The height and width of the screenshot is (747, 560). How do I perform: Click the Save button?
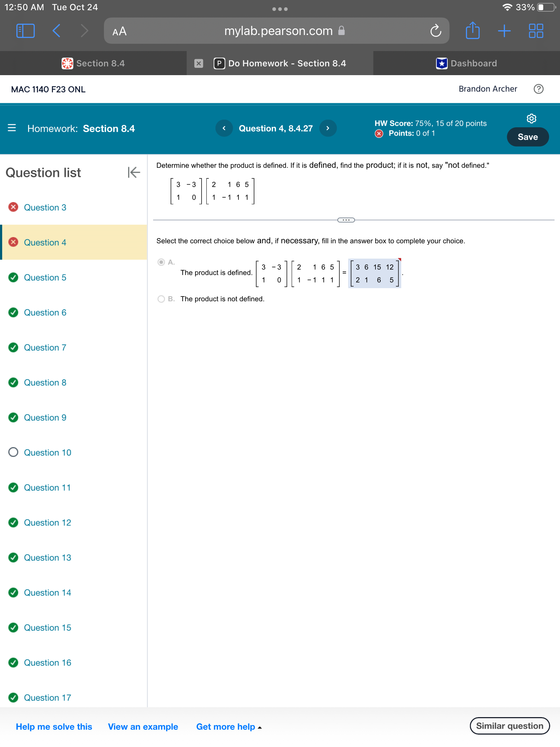528,137
